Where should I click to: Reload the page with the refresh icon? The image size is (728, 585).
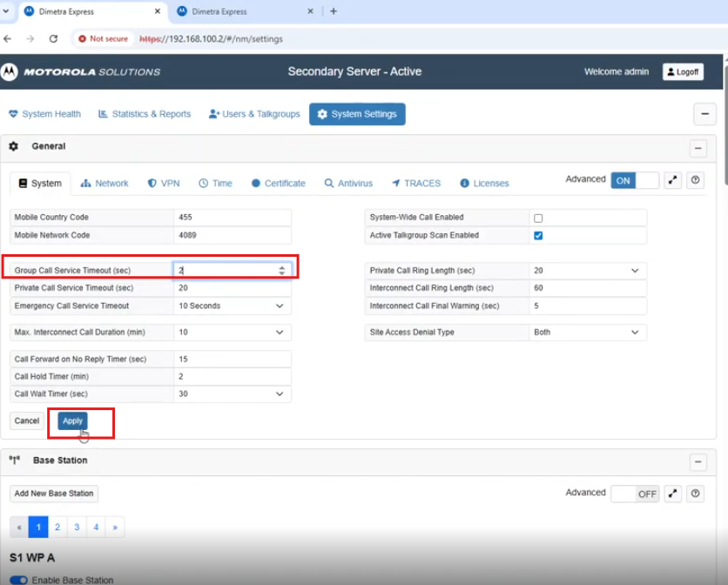click(x=53, y=39)
